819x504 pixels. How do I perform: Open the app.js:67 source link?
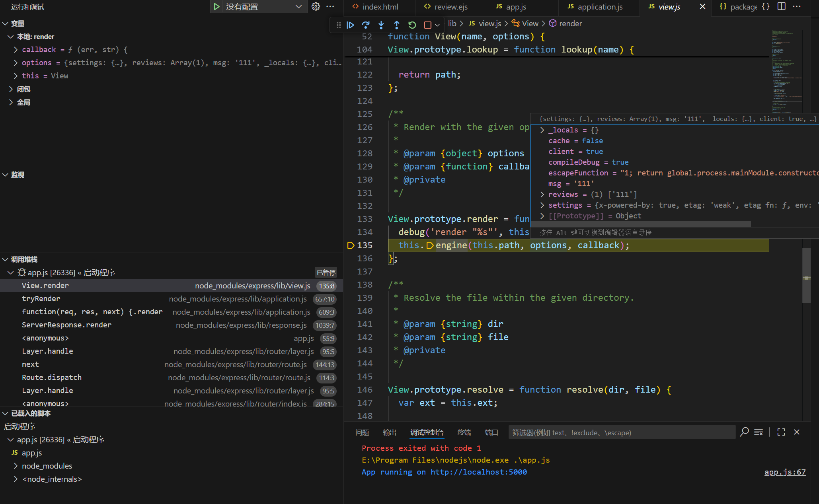coord(784,472)
